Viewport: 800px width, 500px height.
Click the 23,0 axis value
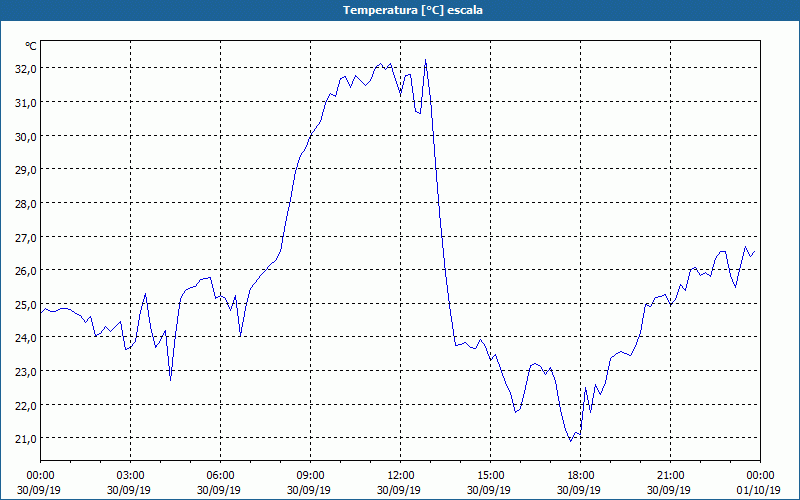26,371
